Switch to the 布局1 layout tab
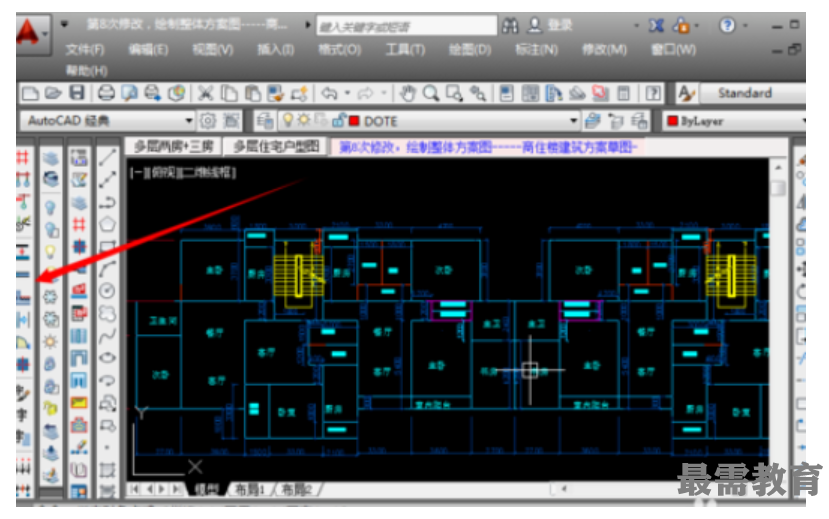 point(248,490)
